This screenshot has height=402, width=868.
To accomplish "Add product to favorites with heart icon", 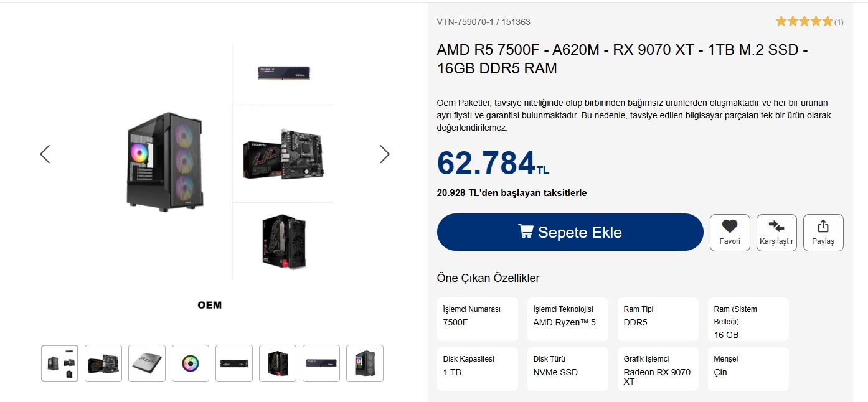I will (x=729, y=227).
